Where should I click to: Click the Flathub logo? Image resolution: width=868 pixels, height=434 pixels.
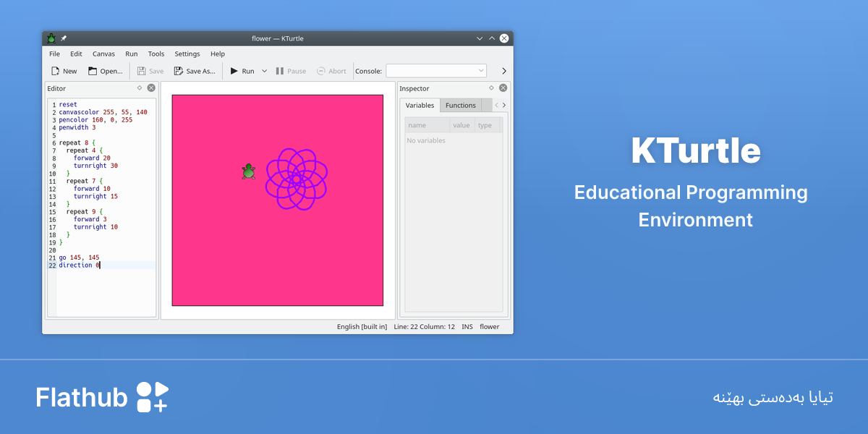click(x=102, y=397)
